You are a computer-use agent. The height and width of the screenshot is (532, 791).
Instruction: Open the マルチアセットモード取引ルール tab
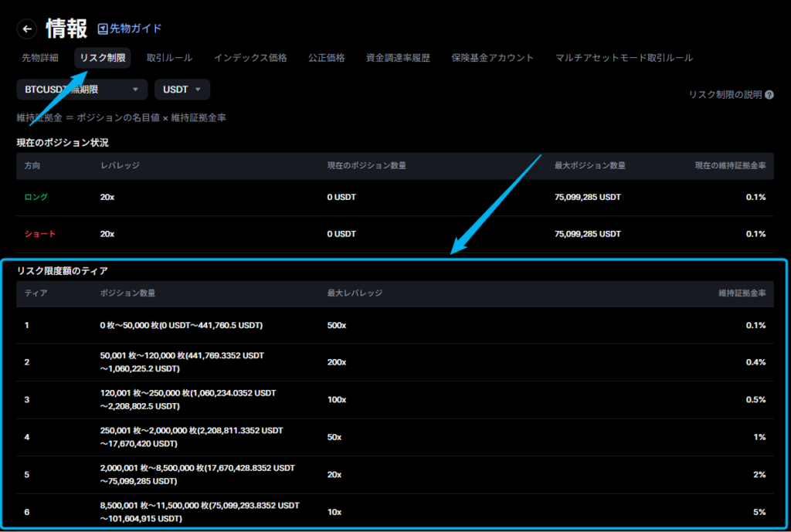tap(624, 58)
